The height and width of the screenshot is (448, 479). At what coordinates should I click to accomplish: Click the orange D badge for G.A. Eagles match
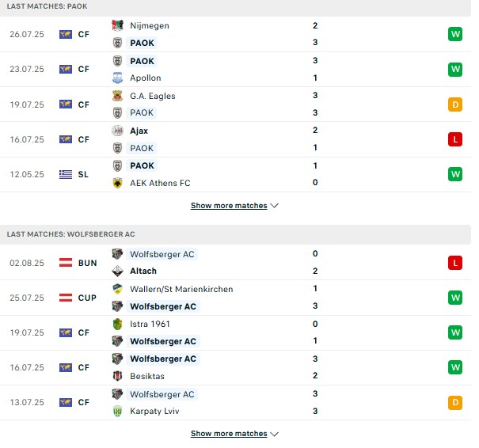455,104
